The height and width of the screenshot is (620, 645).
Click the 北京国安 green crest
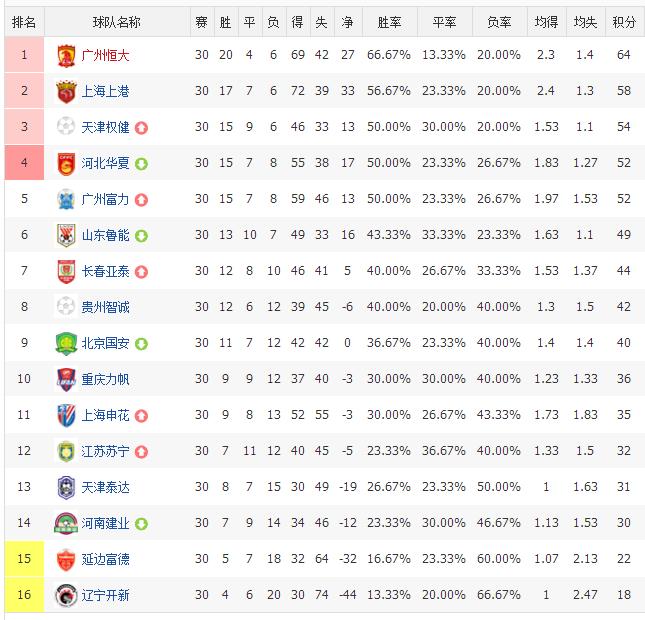66,343
